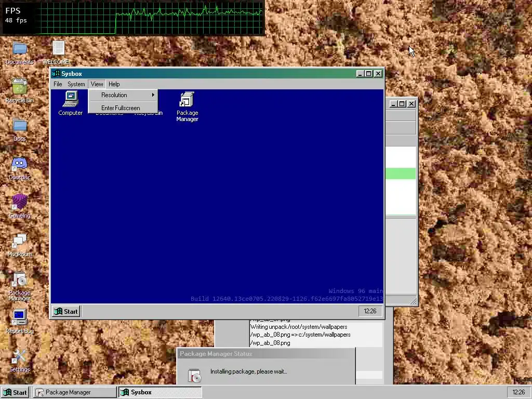Click the Sysbox taskbar button
This screenshot has height=399, width=532.
(160, 392)
